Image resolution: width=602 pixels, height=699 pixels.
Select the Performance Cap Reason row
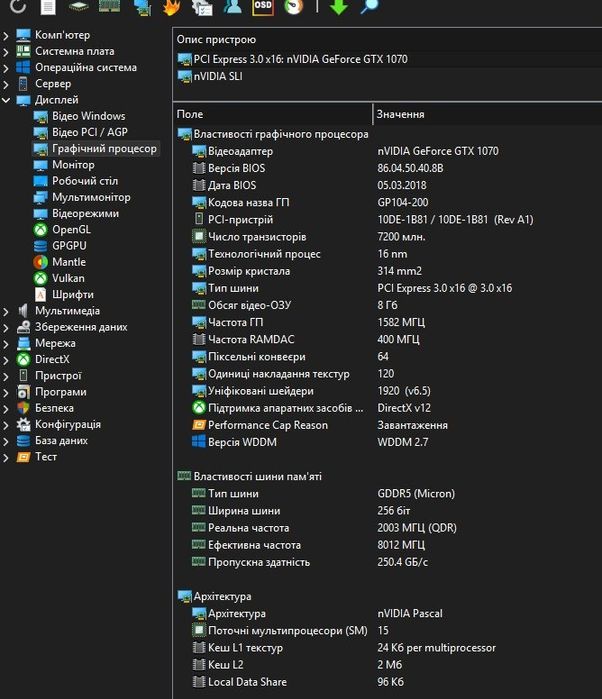point(388,425)
